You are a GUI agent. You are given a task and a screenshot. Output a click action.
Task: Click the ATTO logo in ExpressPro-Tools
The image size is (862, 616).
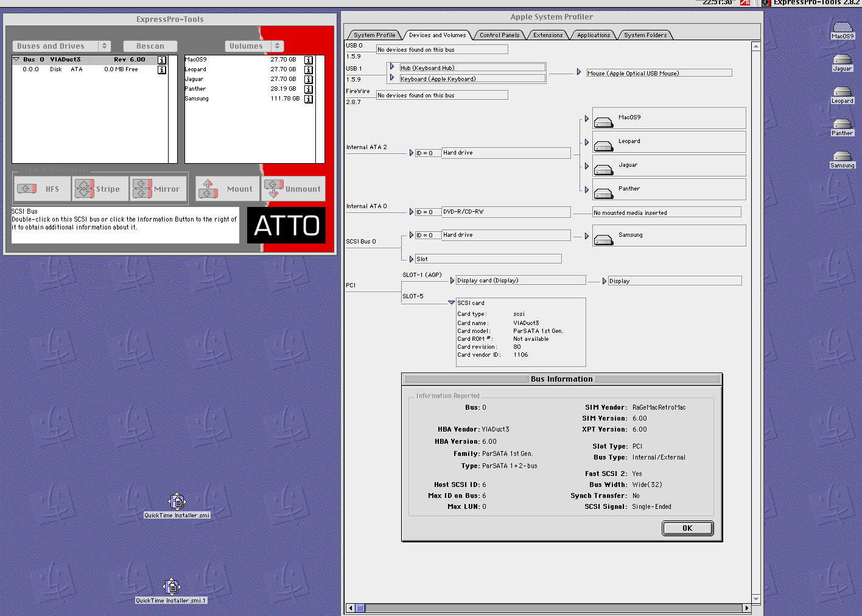286,225
